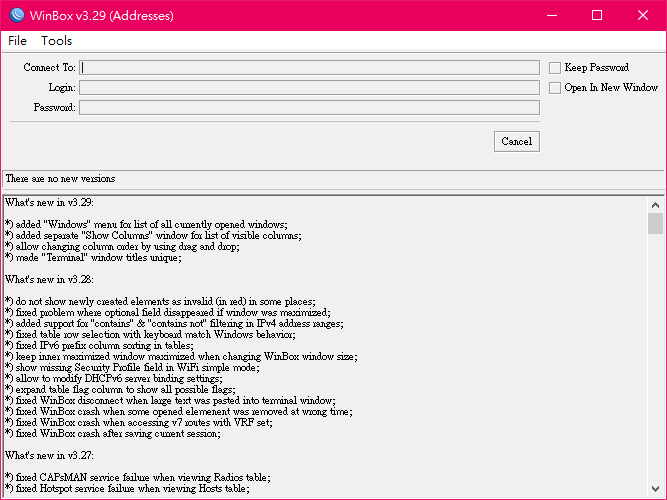Image resolution: width=667 pixels, height=500 pixels.
Task: Click the 'added separate "Show Columns" window' line
Action: pyautogui.click(x=153, y=235)
